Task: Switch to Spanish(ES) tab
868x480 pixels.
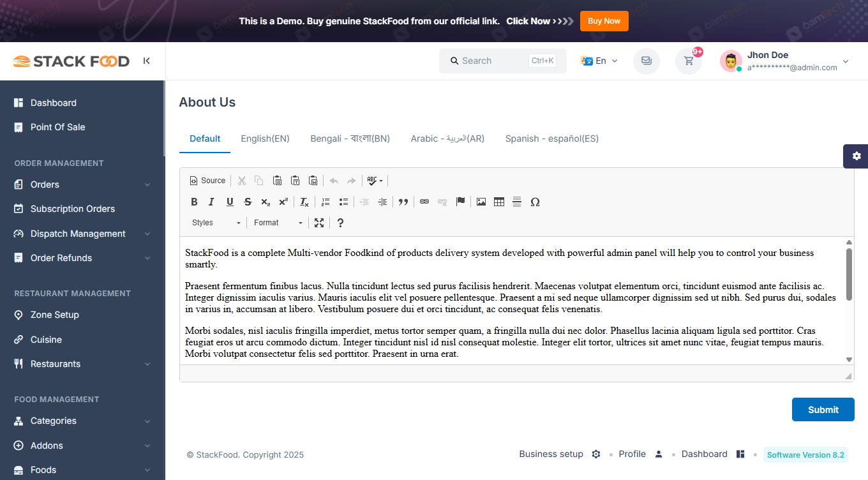Action: [x=552, y=139]
